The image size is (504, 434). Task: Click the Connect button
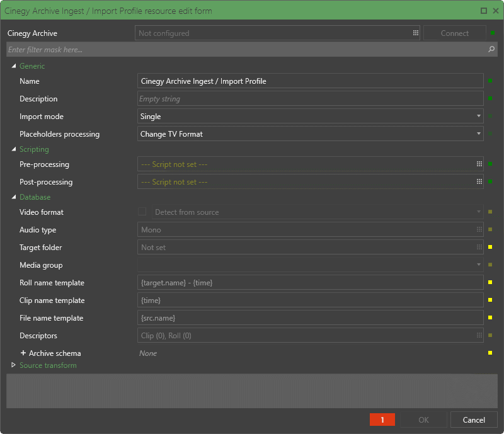(454, 33)
